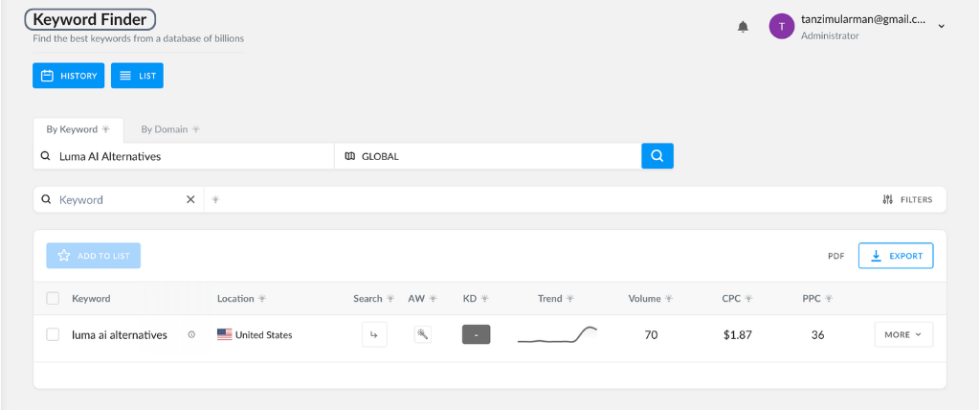Sort by Keyword column header
Image resolution: width=980 pixels, height=410 pixels.
pos(91,299)
